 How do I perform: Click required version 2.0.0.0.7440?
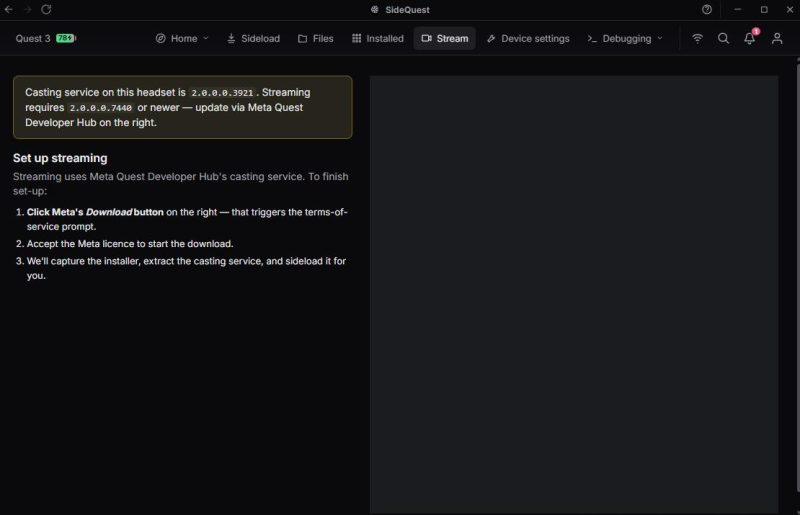[101, 108]
